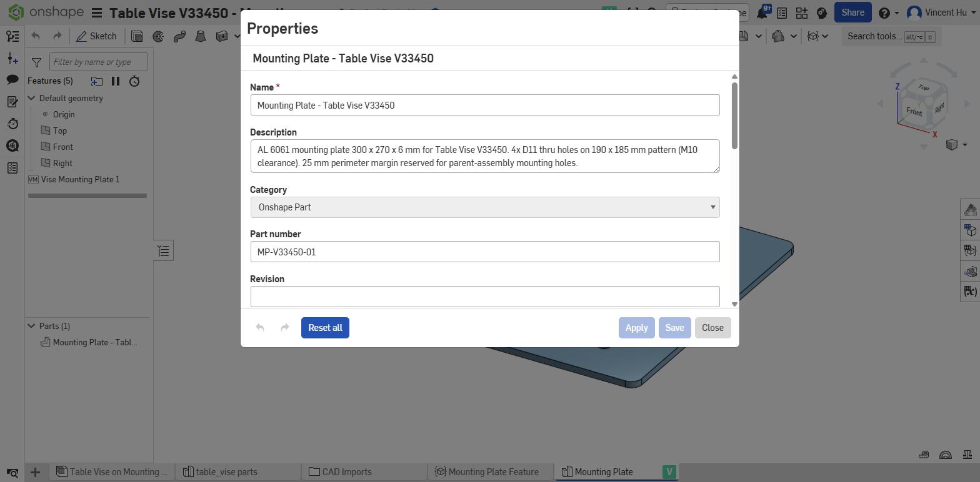The image size is (980, 482).
Task: Click the empty Revision field
Action: click(x=485, y=297)
